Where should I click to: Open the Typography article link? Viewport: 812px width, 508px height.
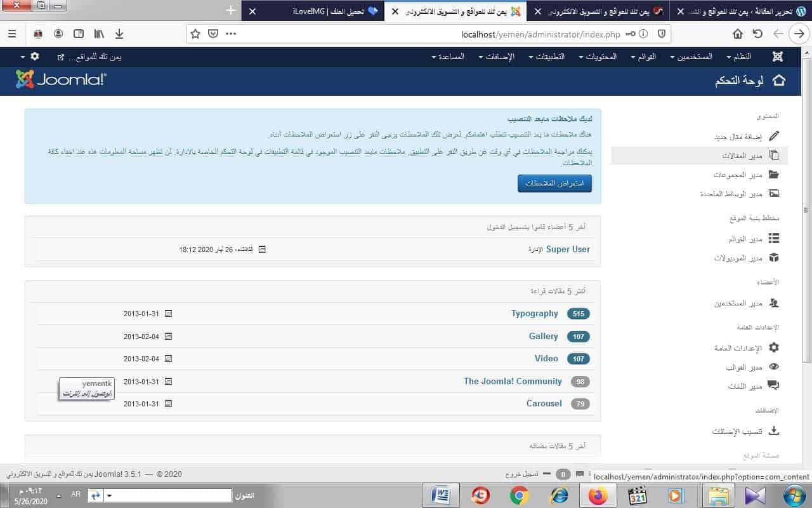(x=535, y=313)
